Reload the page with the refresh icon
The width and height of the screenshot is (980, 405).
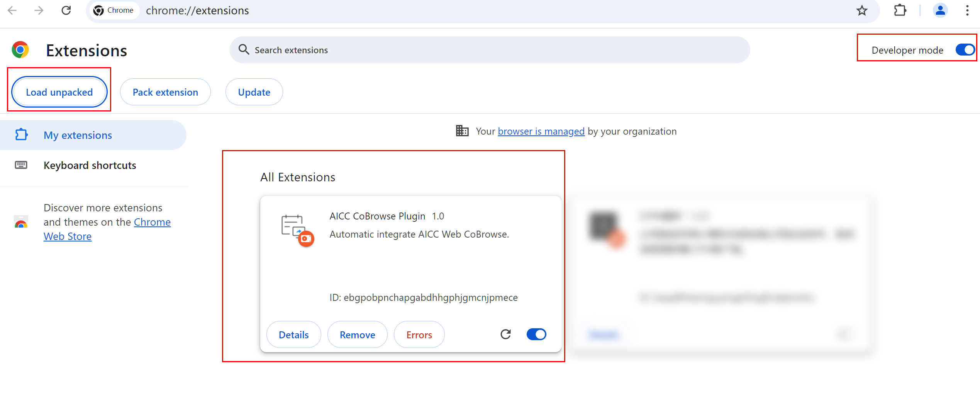(66, 10)
